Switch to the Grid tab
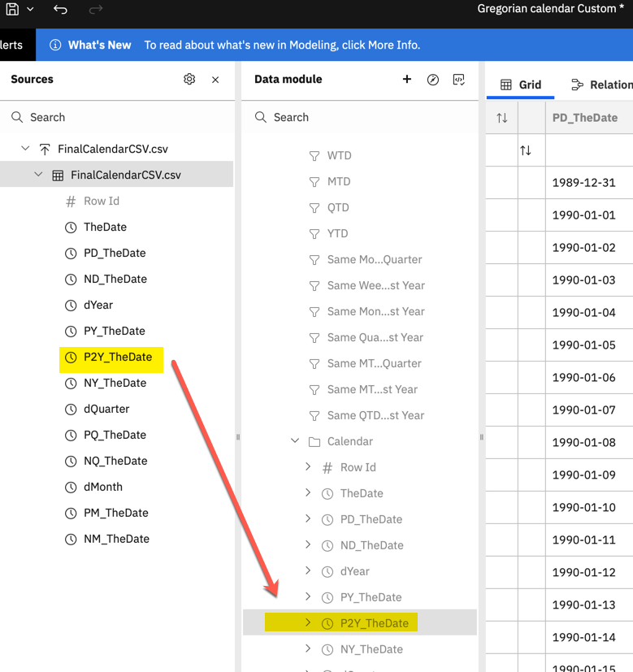The image size is (633, 672). pos(521,85)
